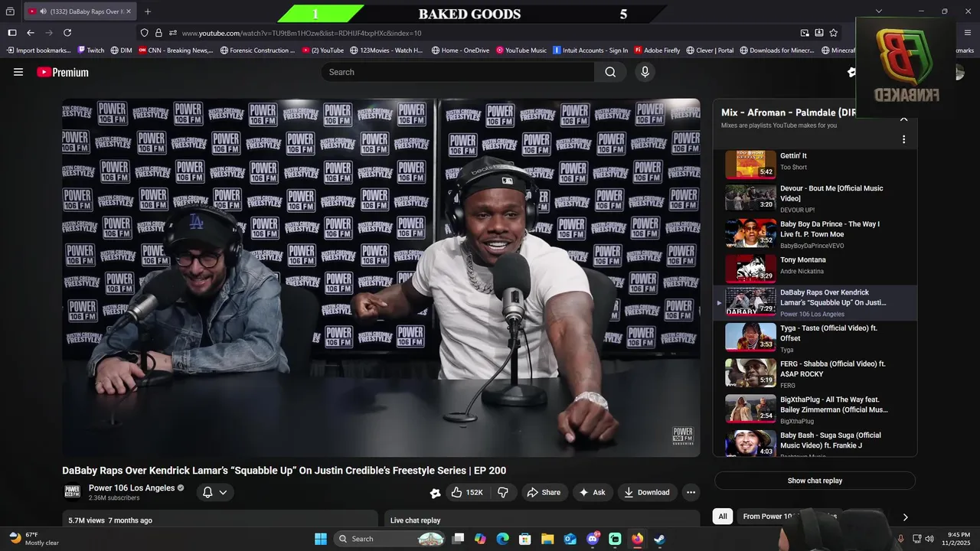Go back one page in browser
Screen dimensions: 980x551
coord(31,33)
